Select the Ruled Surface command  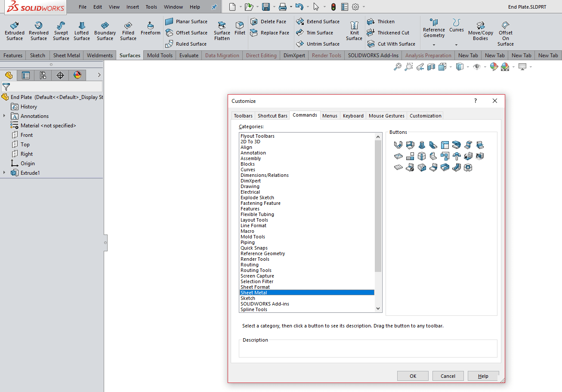(x=186, y=44)
